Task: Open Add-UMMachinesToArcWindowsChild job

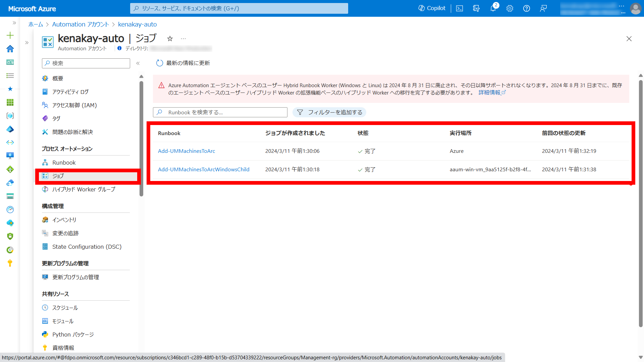Action: (x=204, y=170)
